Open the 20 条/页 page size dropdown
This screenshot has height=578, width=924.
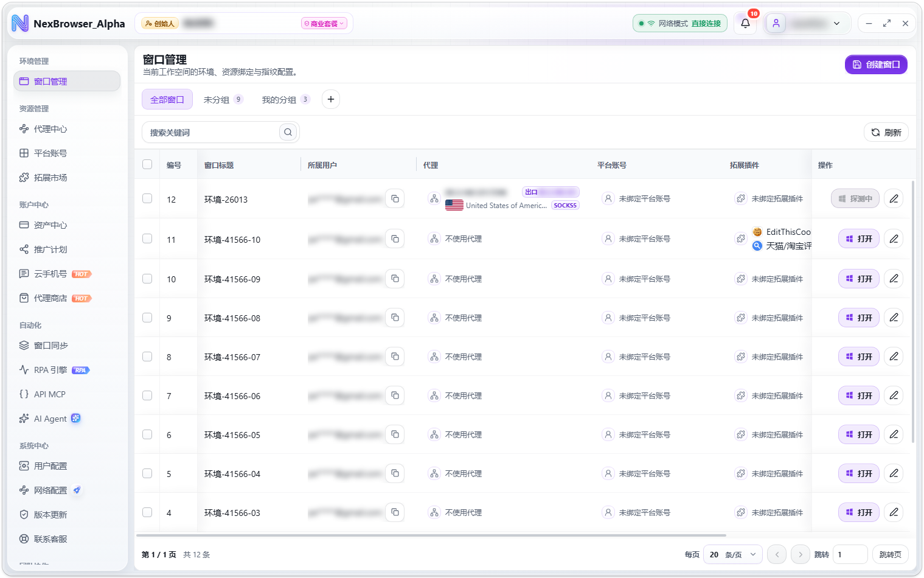[x=733, y=554]
